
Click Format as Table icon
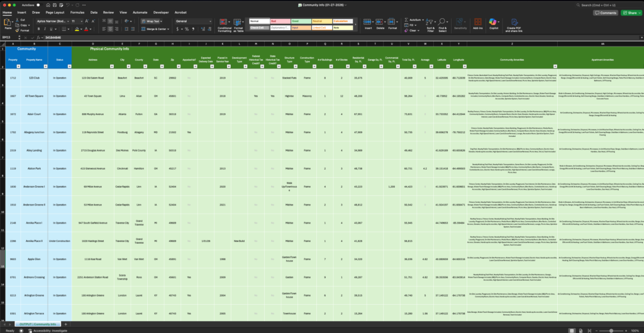(239, 24)
